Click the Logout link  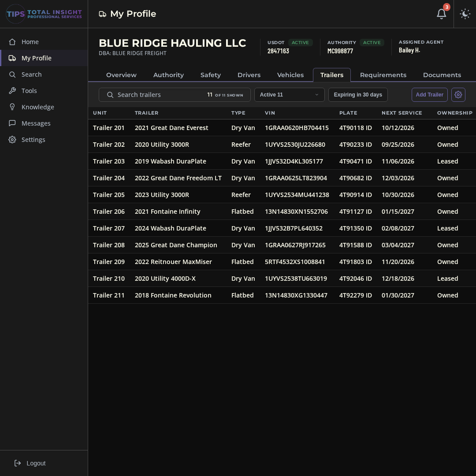(x=30, y=463)
